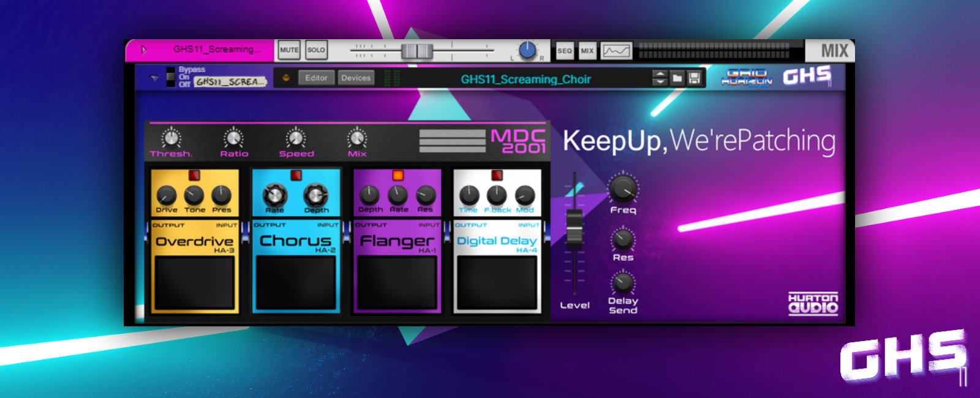Click the pan knob in channel strip
This screenshot has width=980, height=398.
[527, 50]
